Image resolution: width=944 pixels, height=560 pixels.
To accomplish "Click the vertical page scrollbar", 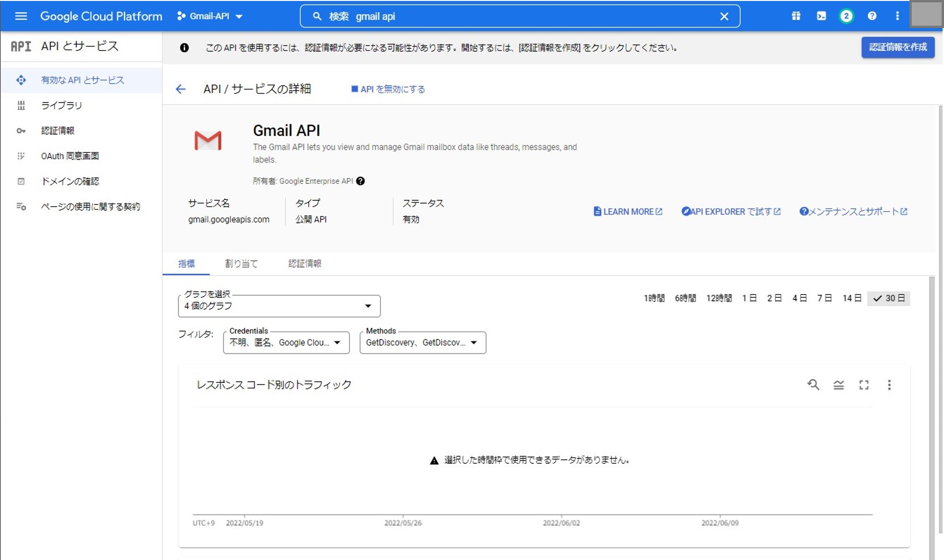I will [940, 319].
